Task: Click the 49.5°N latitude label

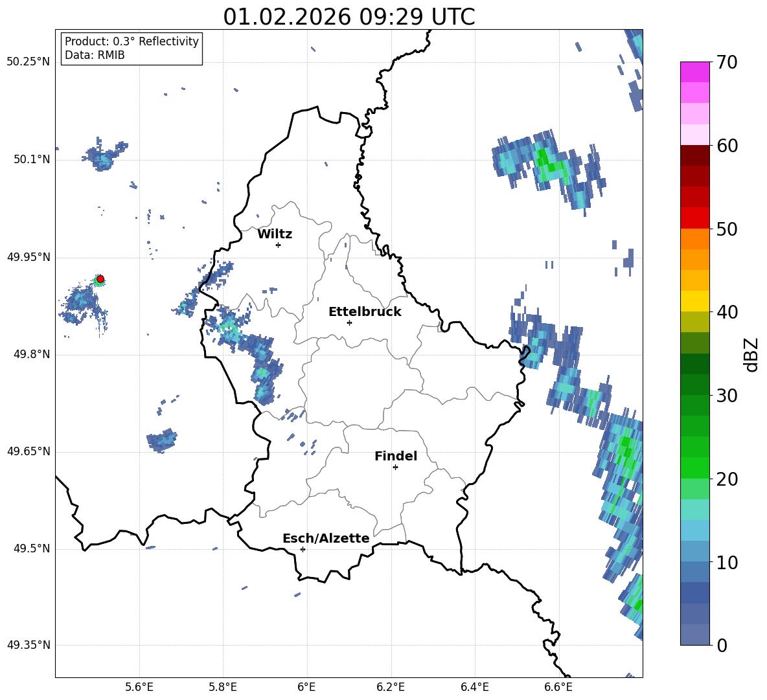Action: [31, 548]
